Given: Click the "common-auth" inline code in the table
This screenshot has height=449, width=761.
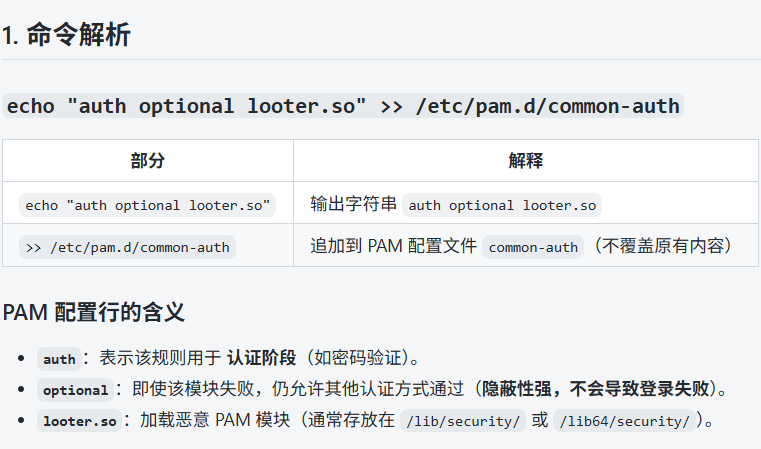Looking at the screenshot, I should coord(534,247).
